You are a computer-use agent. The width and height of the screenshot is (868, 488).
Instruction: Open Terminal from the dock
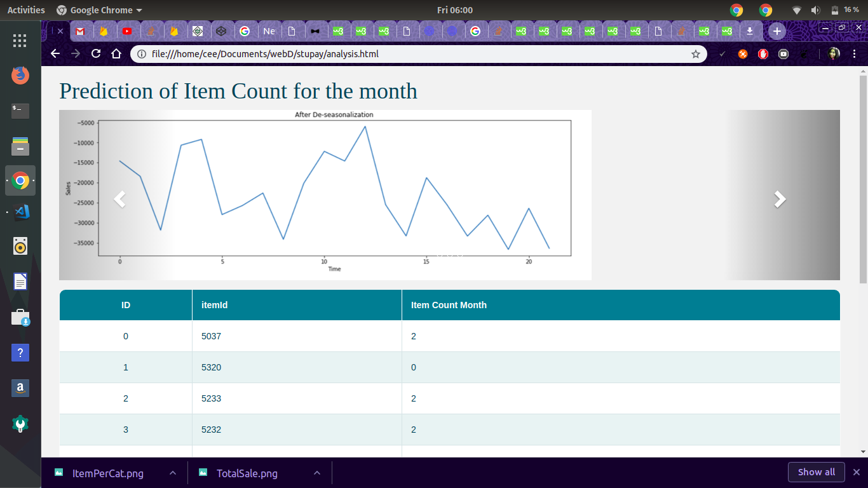[20, 111]
